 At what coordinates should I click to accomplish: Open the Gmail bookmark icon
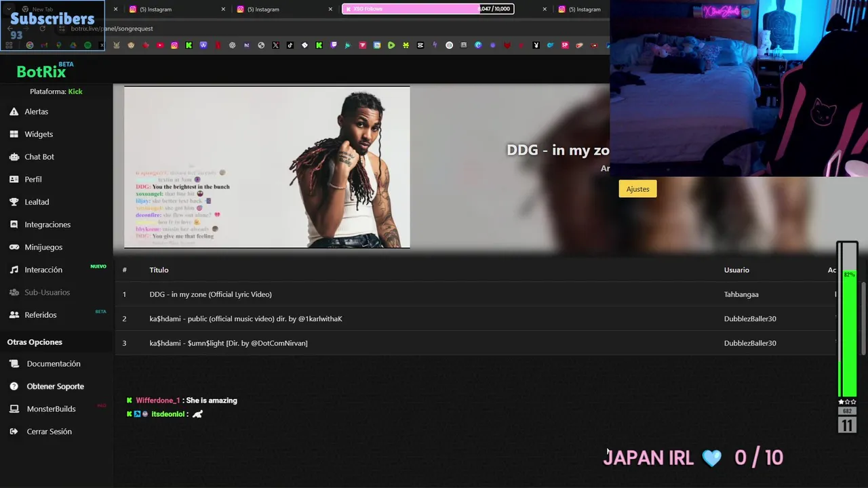click(44, 45)
